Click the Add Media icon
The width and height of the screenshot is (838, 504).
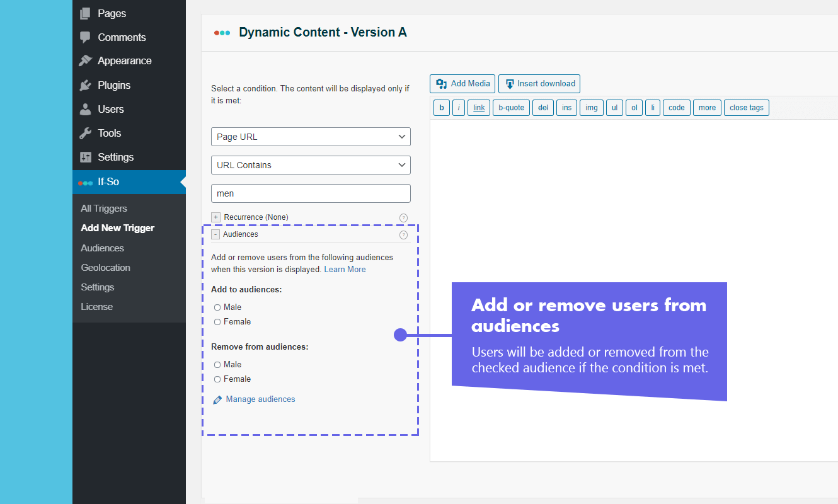coord(441,83)
